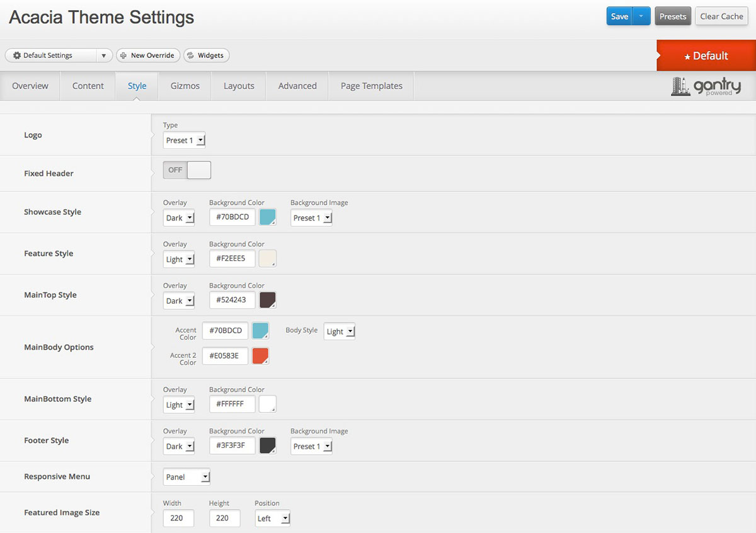Open the MainTop Style Overlay dropdown
This screenshot has height=533, width=756.
coord(179,301)
